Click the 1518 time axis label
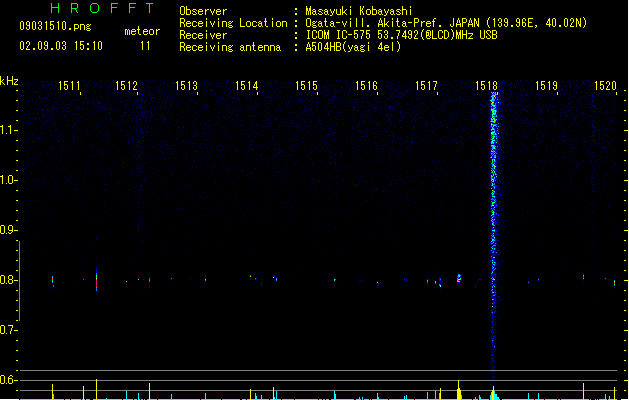Image resolution: width=629 pixels, height=400 pixels. [x=486, y=85]
